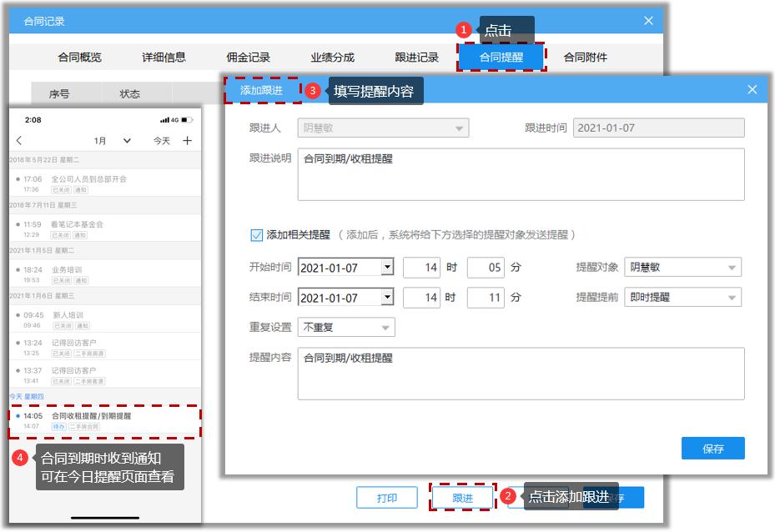Screen dimensions: 775x532
Task: Switch to the 详细信息 tab
Action: tap(164, 56)
